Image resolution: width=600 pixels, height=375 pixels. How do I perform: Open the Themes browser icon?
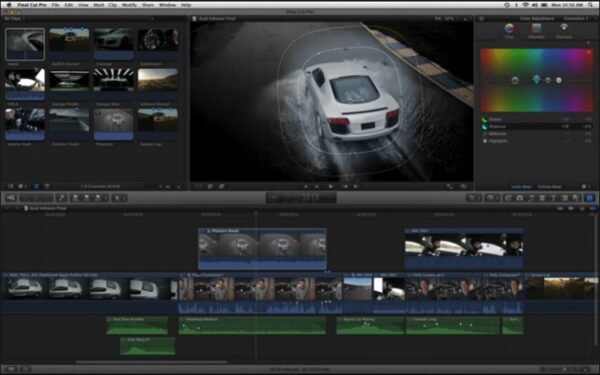(575, 198)
